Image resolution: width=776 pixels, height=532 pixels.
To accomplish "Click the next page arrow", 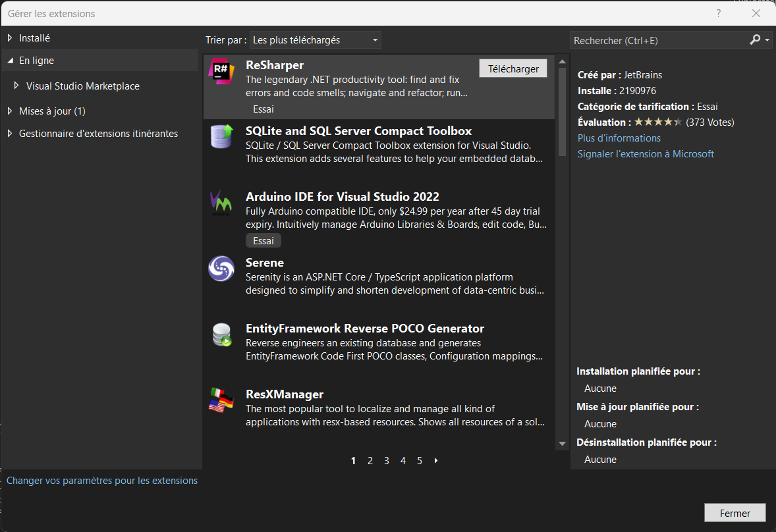I will [x=436, y=461].
